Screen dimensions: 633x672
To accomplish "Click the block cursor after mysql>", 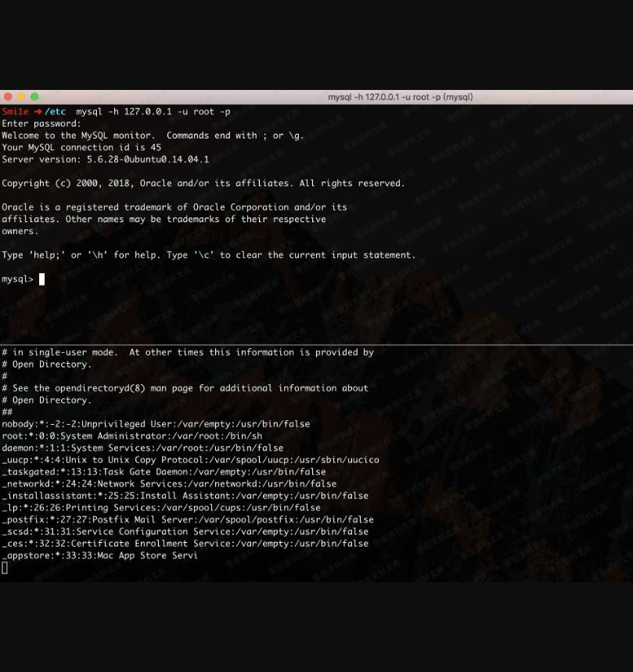I will click(42, 279).
